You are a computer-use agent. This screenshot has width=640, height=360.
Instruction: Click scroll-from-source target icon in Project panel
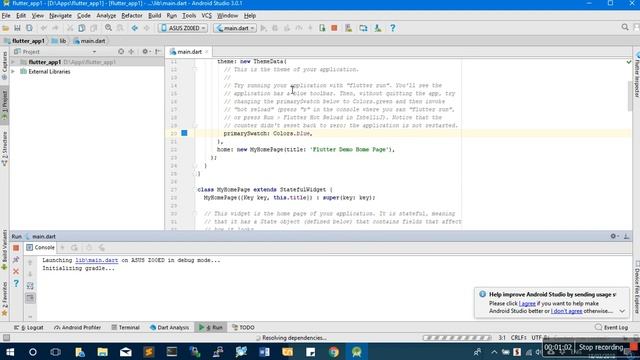[x=121, y=52]
